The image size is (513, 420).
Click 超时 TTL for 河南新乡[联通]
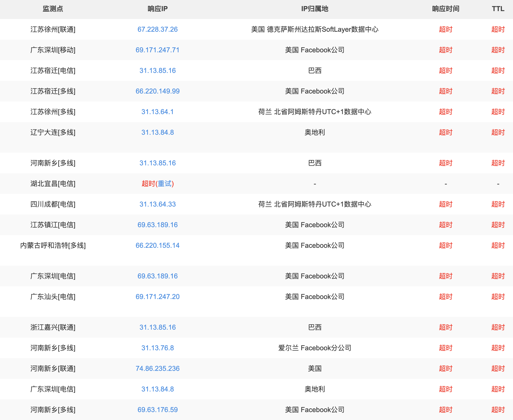point(498,368)
